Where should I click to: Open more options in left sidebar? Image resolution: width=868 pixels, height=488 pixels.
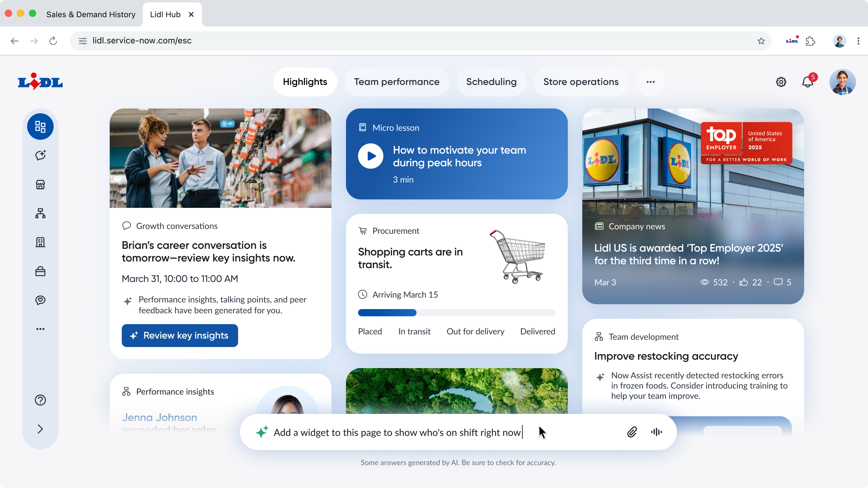click(40, 329)
